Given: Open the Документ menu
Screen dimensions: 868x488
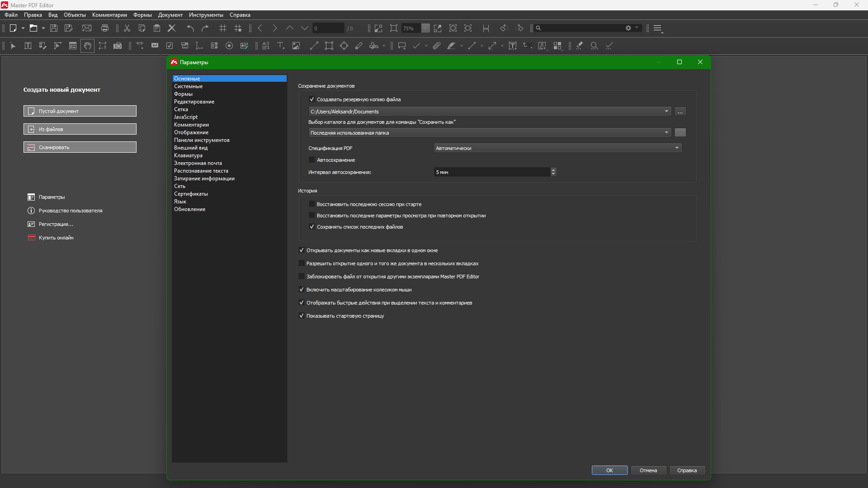Looking at the screenshot, I should tap(170, 15).
